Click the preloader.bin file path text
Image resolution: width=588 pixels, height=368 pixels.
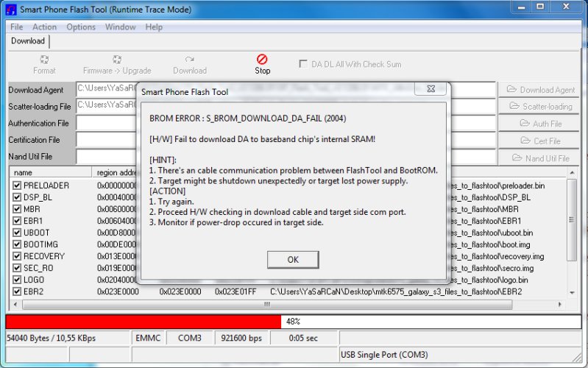(x=497, y=185)
